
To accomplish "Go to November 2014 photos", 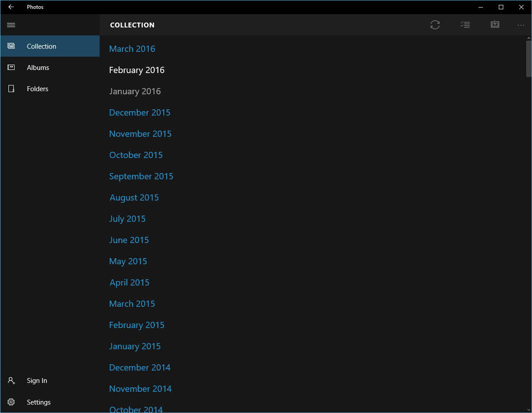I will [x=140, y=389].
